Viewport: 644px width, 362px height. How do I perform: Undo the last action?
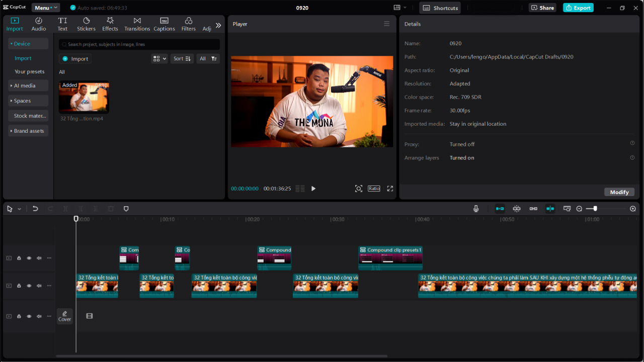click(35, 209)
